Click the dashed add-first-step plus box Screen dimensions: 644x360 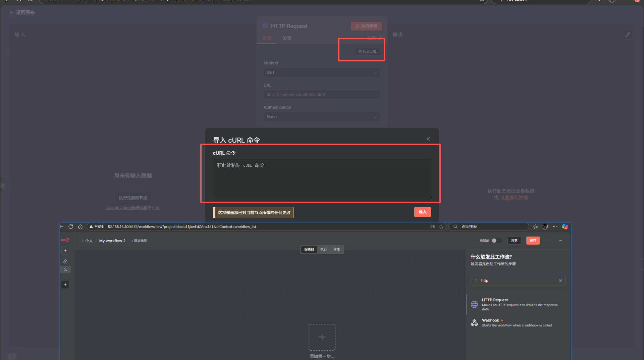click(322, 337)
